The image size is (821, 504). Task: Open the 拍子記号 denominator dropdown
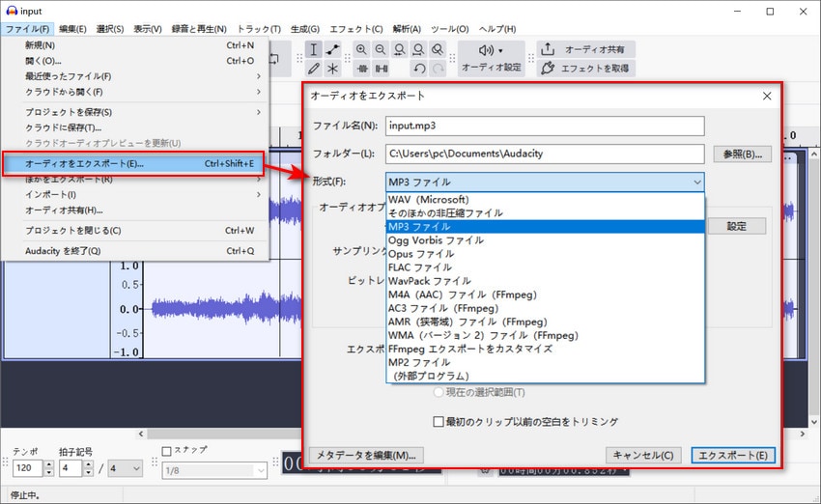pyautogui.click(x=125, y=468)
